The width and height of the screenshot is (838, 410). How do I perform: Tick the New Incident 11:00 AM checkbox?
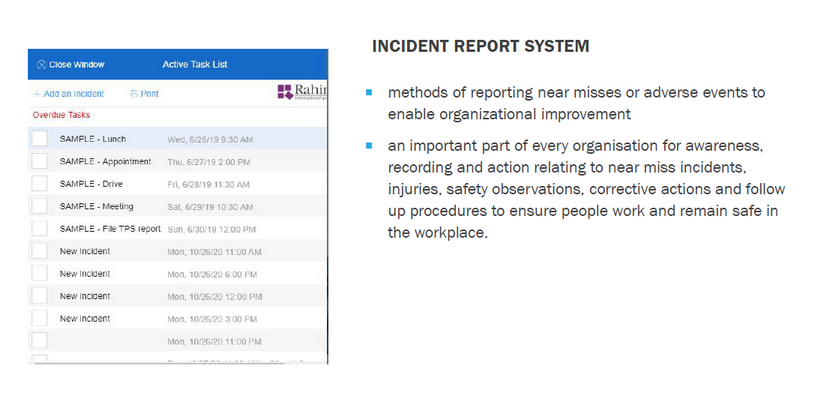(x=39, y=251)
